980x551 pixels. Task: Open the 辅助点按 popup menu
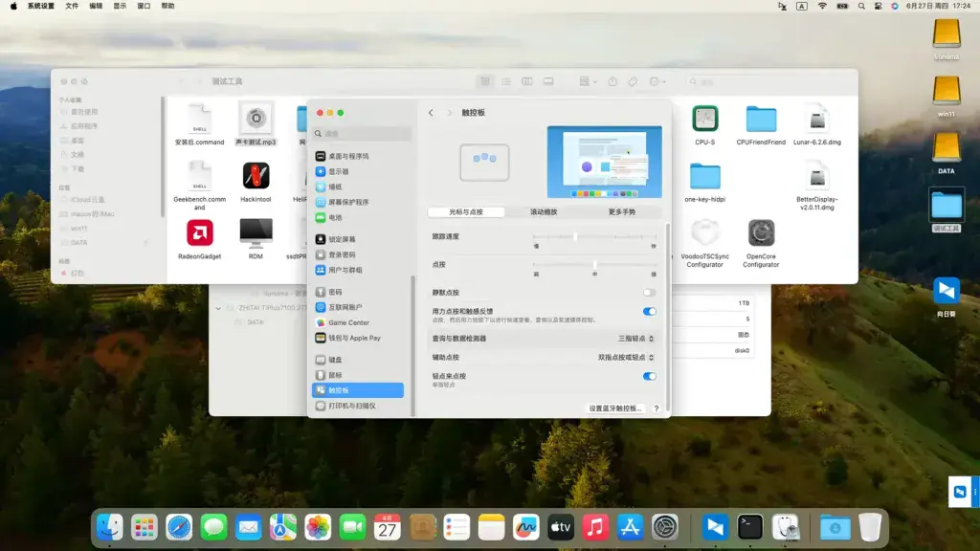click(626, 358)
